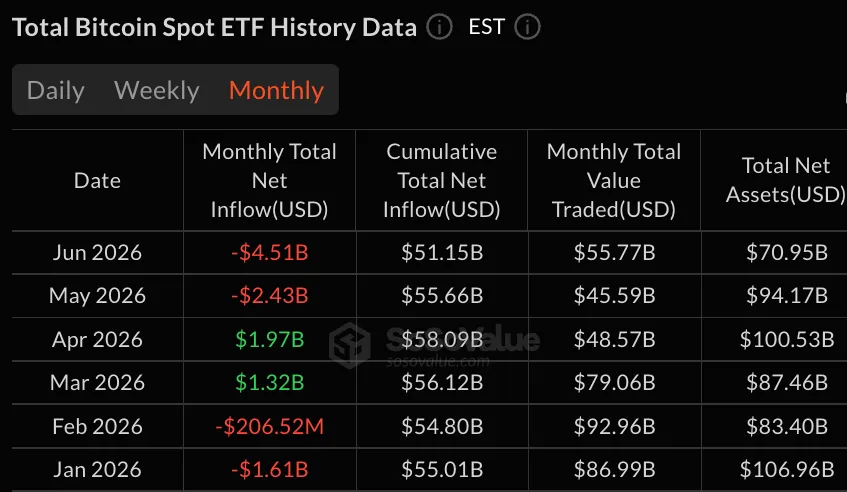This screenshot has width=847, height=492.
Task: Click Monthly Total Net Inflow(USD) column header
Action: point(270,180)
